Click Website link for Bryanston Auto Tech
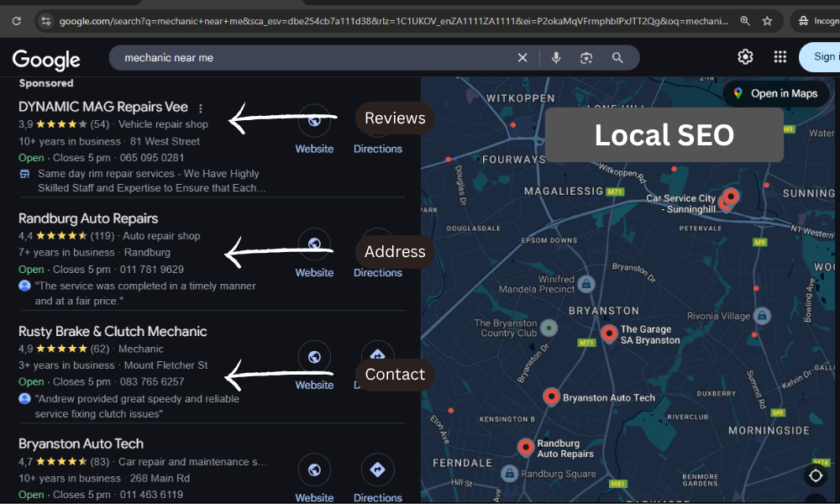This screenshot has width=840, height=504. coord(314,497)
